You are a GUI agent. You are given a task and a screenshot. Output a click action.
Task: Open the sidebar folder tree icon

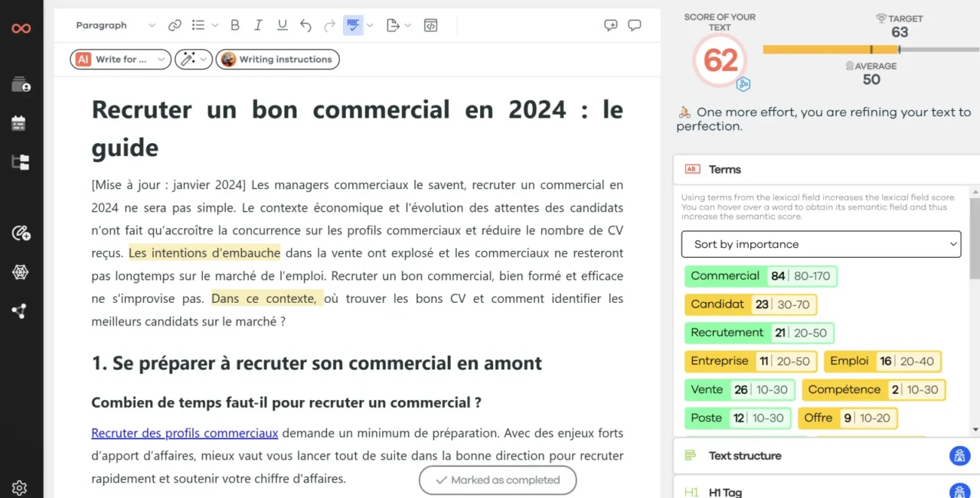pyautogui.click(x=21, y=161)
